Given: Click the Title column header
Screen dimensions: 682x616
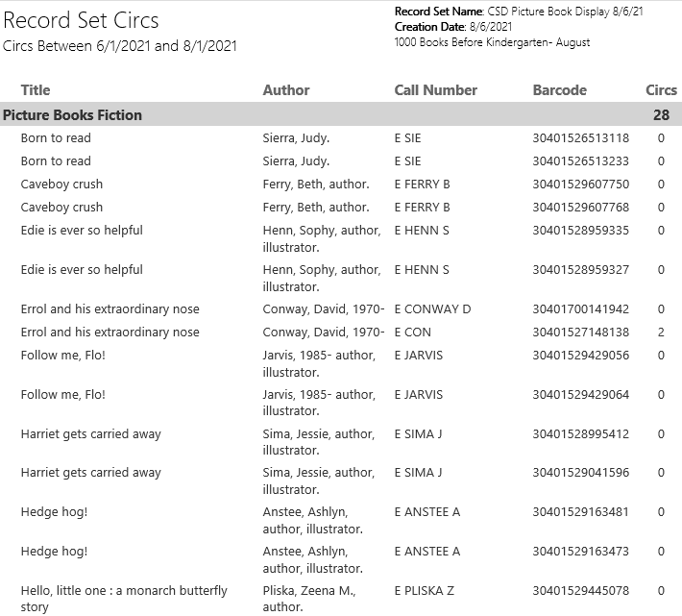Looking at the screenshot, I should [x=36, y=90].
